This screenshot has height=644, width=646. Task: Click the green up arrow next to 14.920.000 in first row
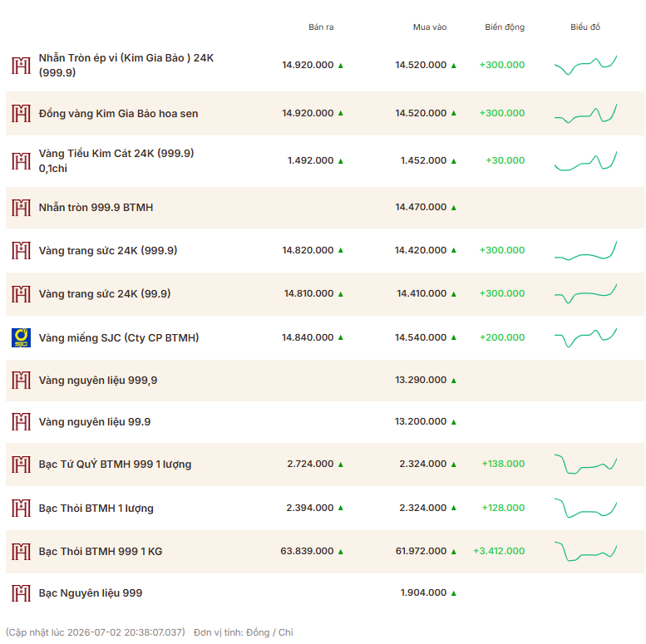coord(341,66)
